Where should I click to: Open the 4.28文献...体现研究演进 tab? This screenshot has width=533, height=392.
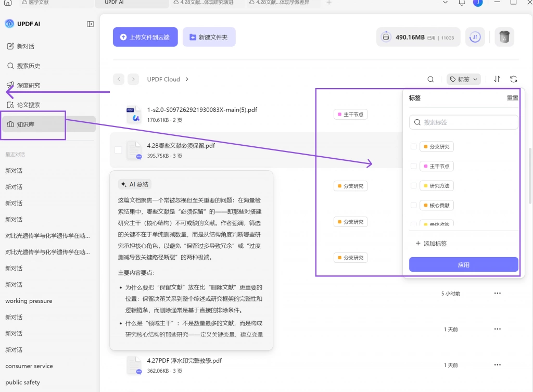204,3
